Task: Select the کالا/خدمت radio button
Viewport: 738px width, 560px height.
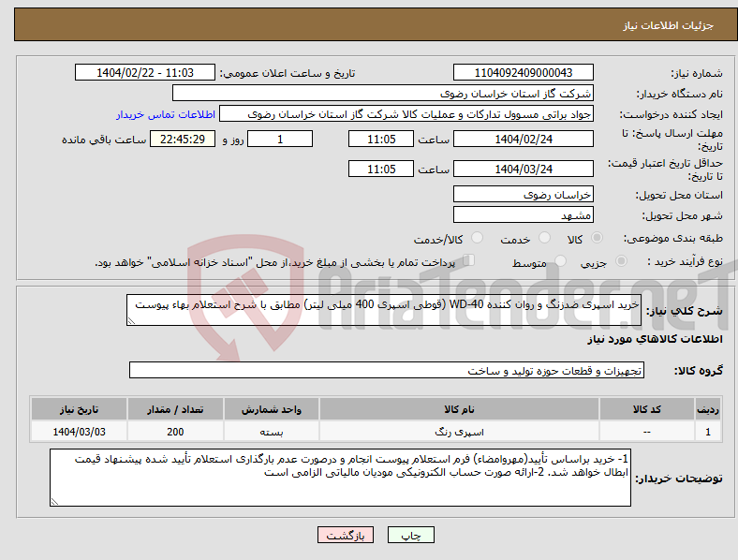Action: (x=478, y=238)
